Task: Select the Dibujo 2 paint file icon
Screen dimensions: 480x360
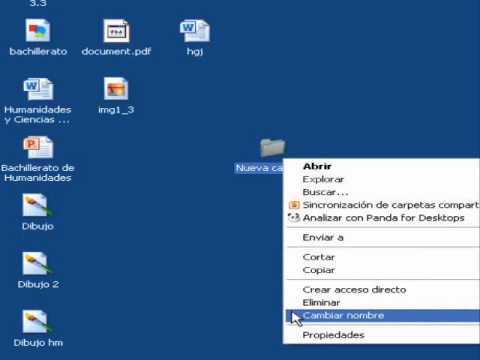Action: [37, 264]
